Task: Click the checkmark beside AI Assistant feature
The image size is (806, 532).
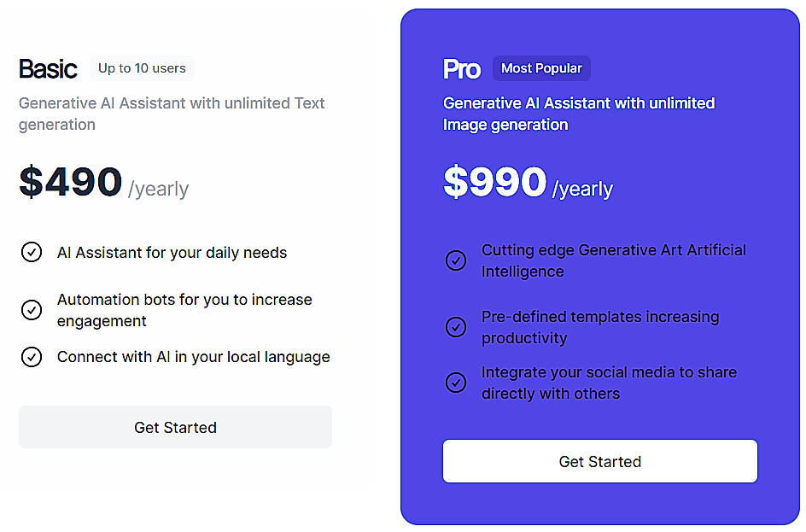Action: tap(32, 252)
